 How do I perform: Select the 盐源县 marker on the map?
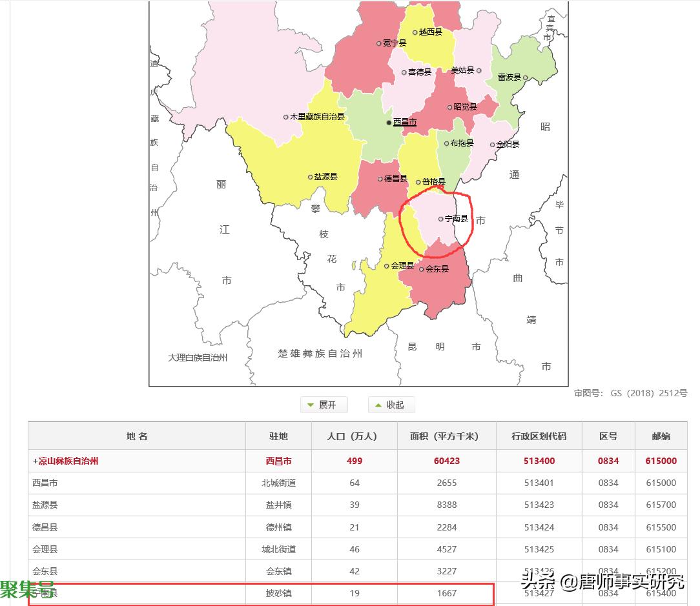310,177
